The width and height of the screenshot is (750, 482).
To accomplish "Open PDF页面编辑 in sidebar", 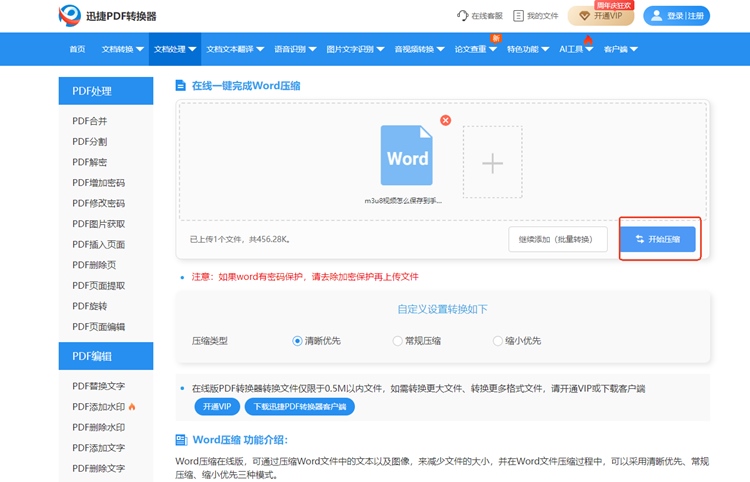I will [99, 327].
